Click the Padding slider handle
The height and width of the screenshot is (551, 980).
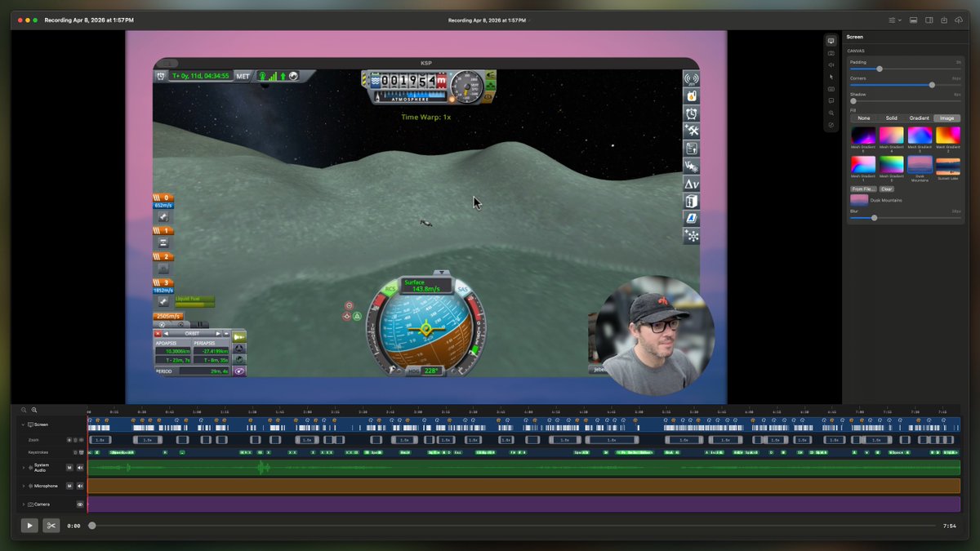(x=880, y=69)
